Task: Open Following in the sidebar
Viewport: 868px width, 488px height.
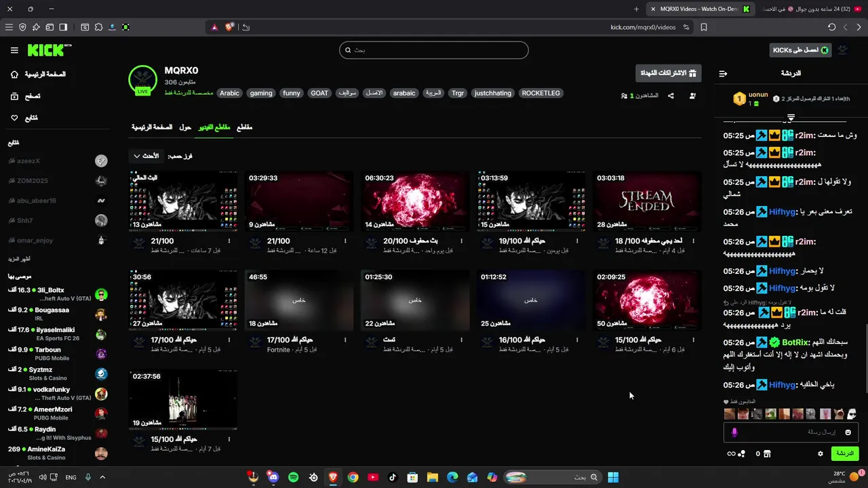Action: click(24, 118)
